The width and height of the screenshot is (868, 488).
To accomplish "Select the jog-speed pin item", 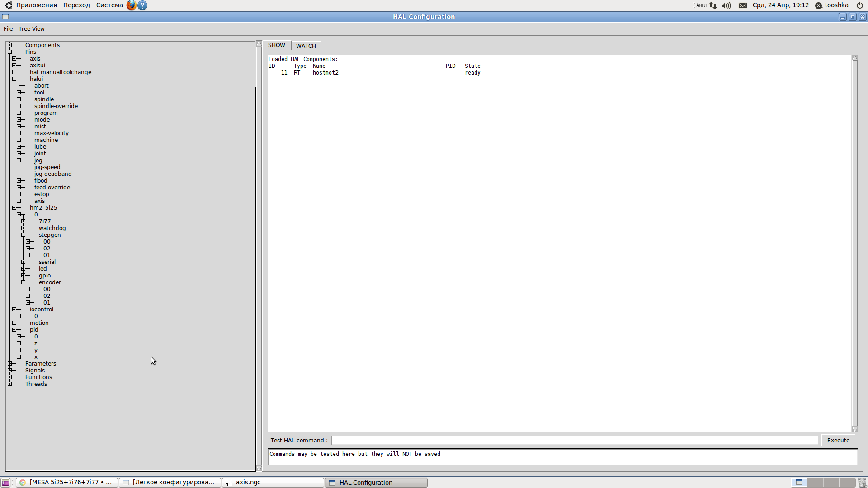I will click(x=47, y=167).
